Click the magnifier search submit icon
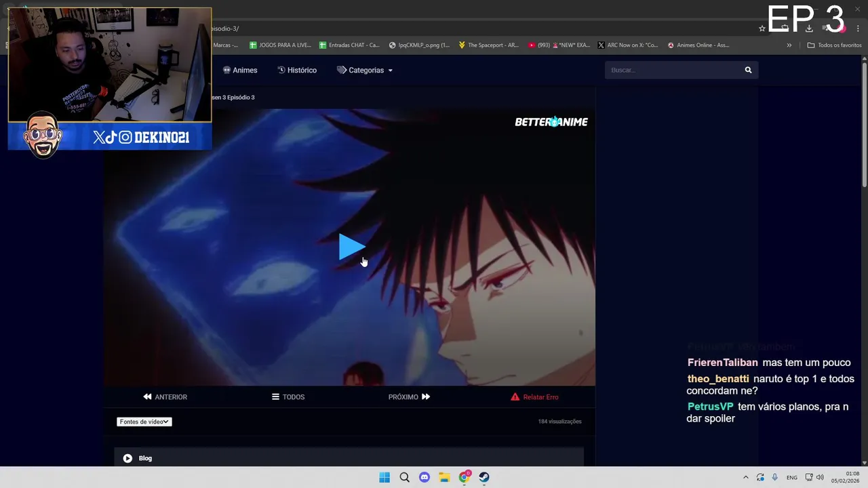This screenshot has height=488, width=868. click(749, 70)
